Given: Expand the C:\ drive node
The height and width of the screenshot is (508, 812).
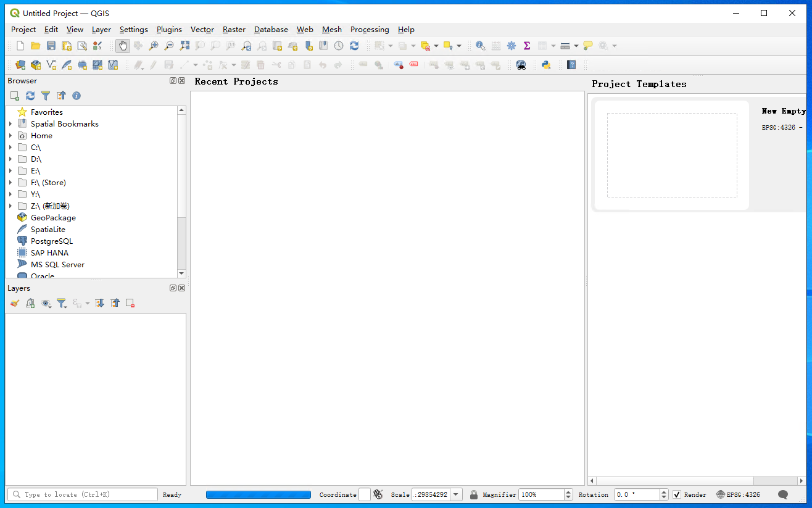Looking at the screenshot, I should 10,148.
